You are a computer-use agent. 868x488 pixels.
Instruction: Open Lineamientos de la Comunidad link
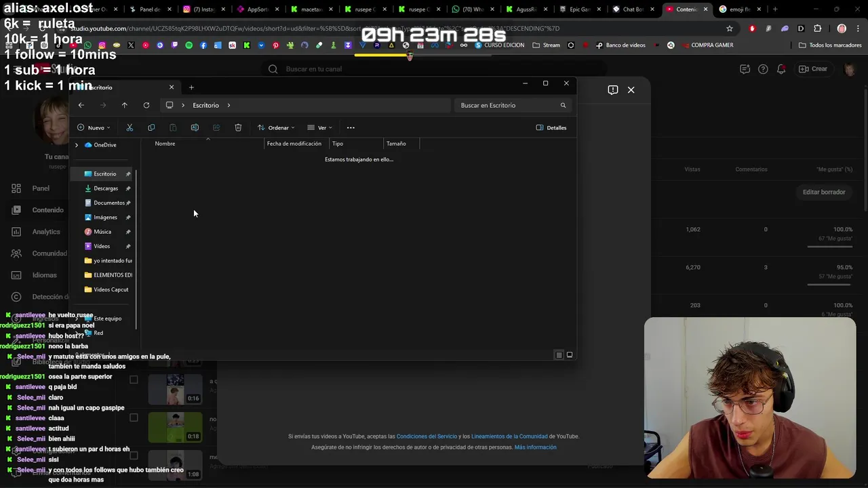[x=509, y=436]
